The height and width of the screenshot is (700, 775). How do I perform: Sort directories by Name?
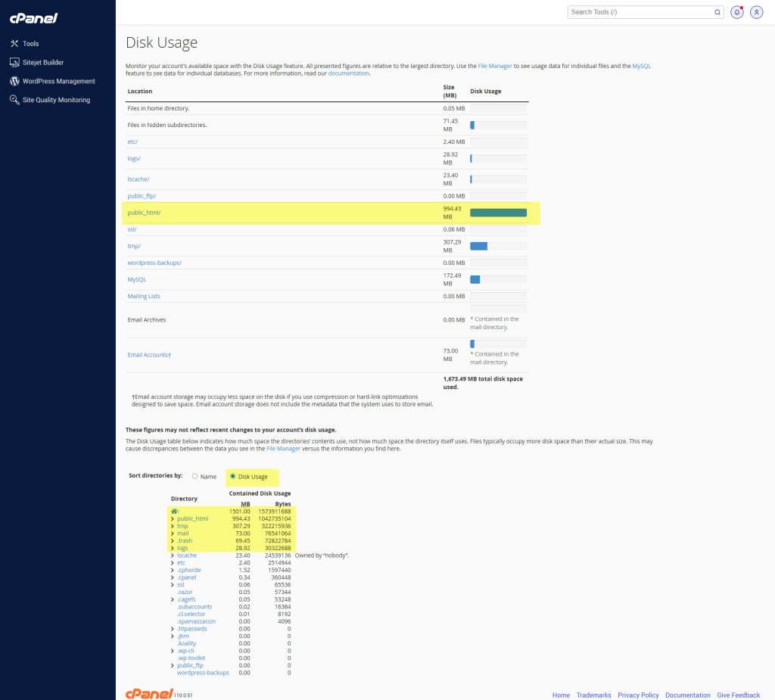(195, 477)
